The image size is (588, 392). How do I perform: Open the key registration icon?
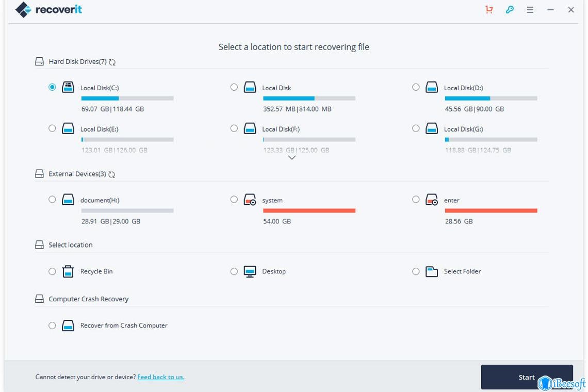click(510, 10)
